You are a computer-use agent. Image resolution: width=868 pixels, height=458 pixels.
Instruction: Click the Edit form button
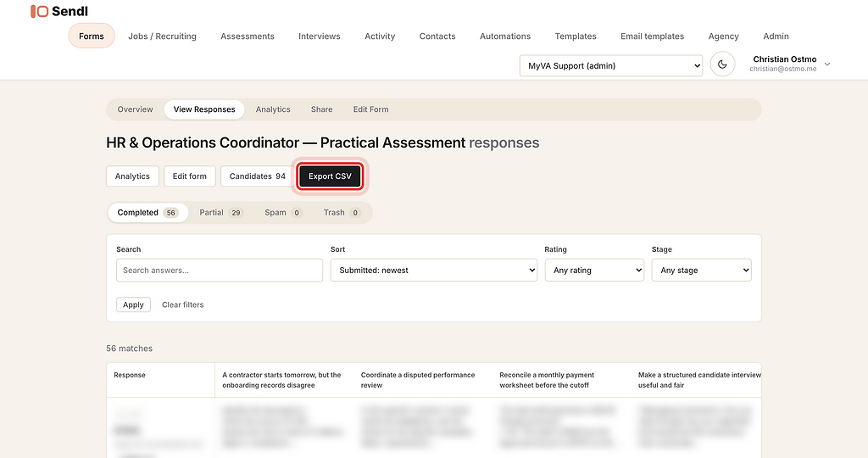pyautogui.click(x=189, y=176)
